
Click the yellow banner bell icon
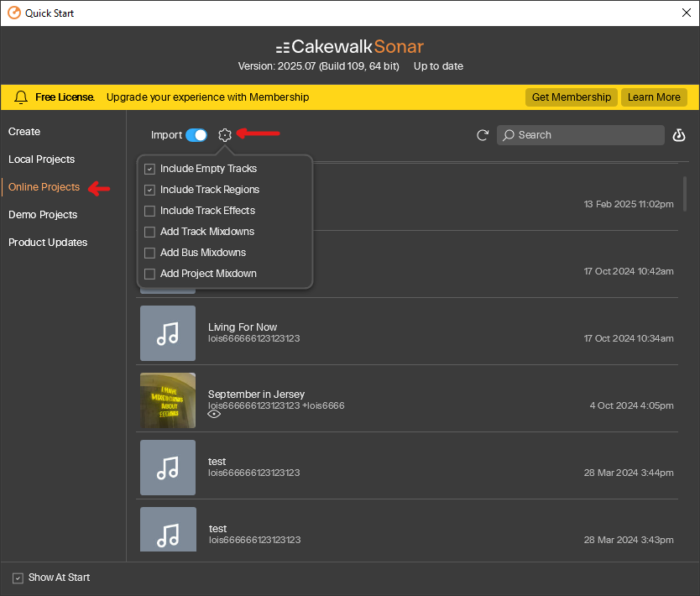click(x=21, y=97)
